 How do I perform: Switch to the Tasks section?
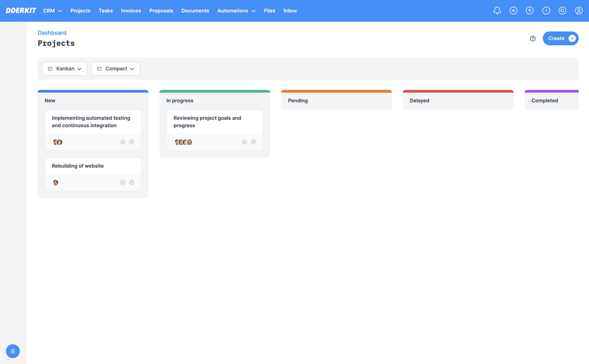105,11
